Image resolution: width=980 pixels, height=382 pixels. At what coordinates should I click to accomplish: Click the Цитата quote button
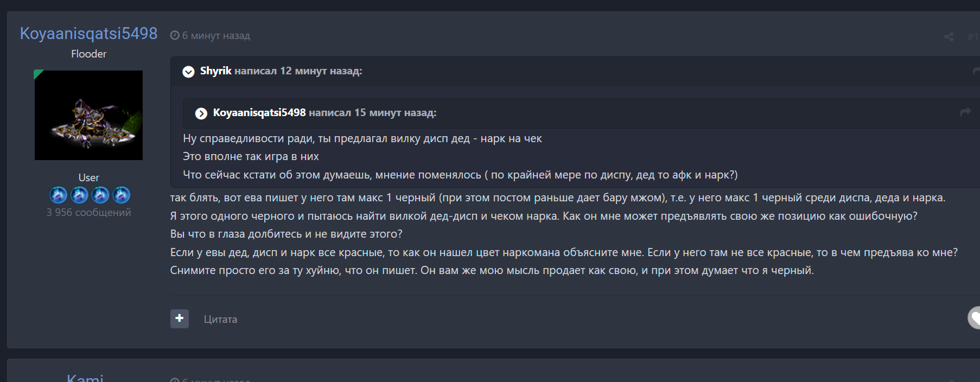point(220,320)
